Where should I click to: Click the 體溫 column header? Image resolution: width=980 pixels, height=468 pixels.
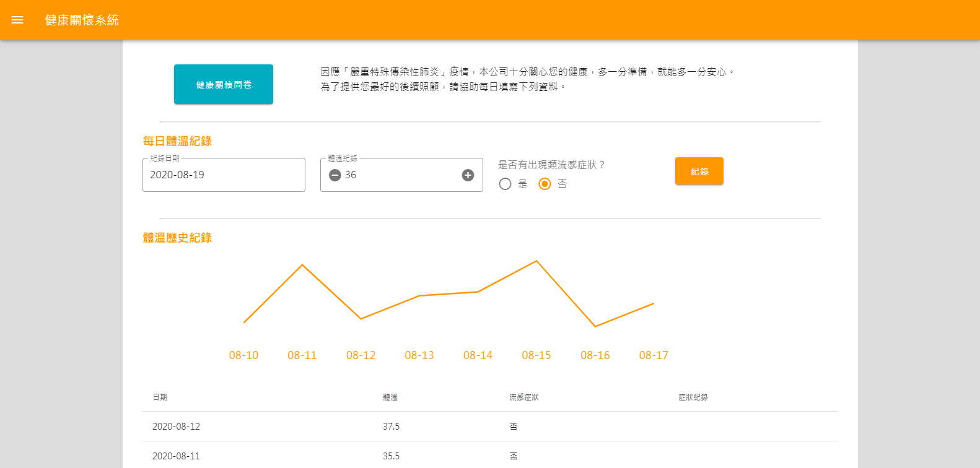click(390, 397)
